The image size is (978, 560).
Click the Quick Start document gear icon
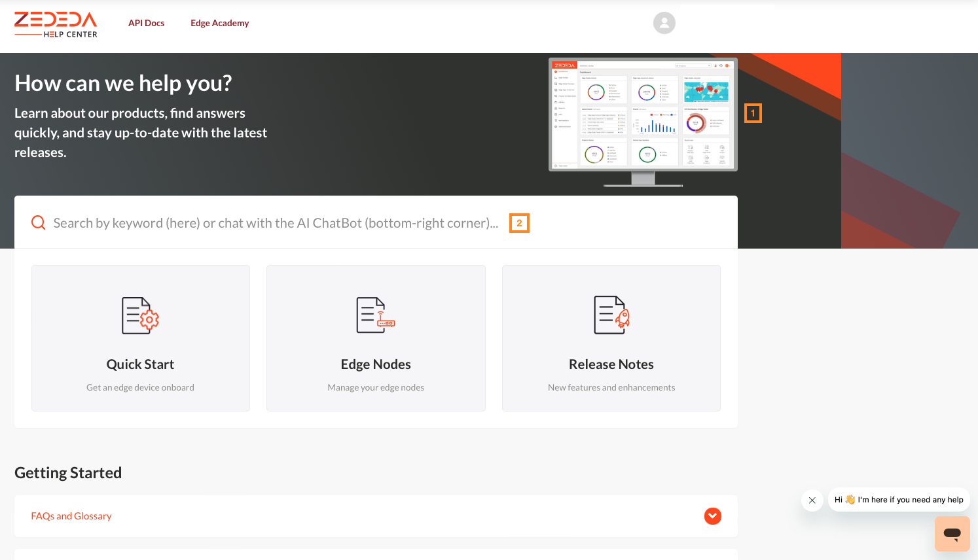pos(140,315)
